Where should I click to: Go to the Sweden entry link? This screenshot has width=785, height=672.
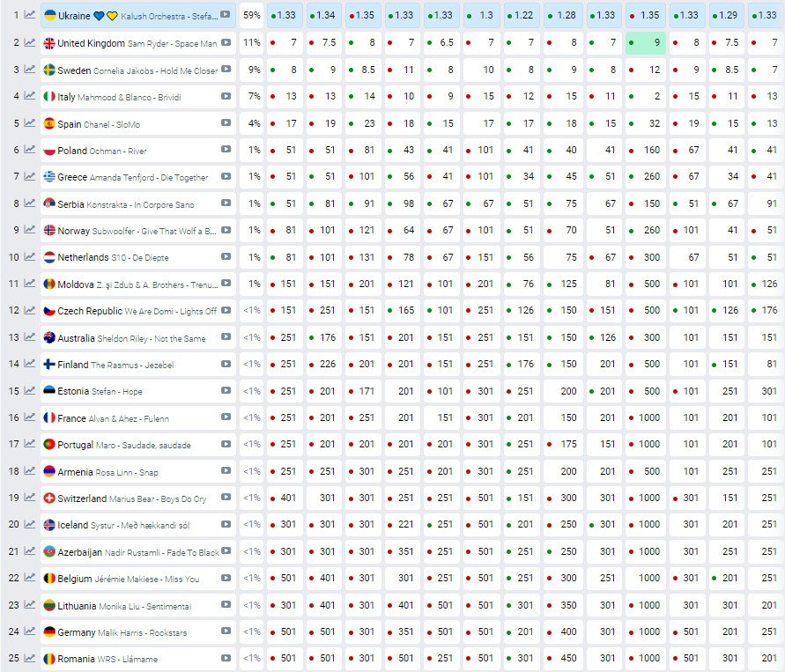74,70
